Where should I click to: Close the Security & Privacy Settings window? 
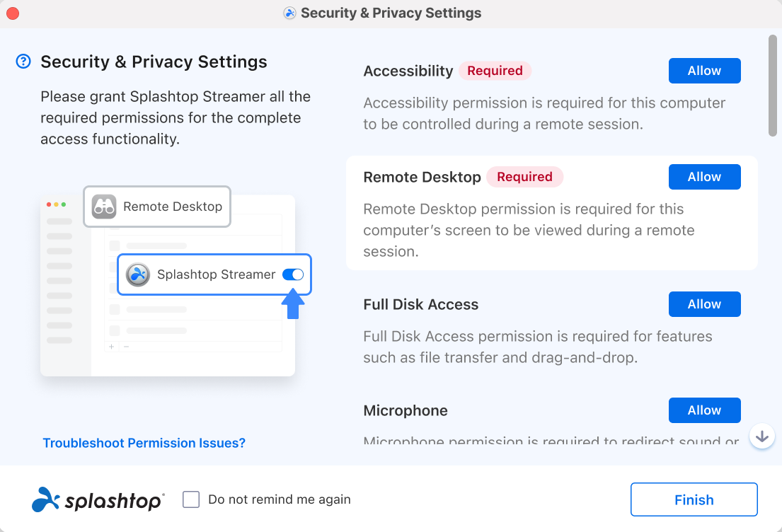tap(13, 13)
